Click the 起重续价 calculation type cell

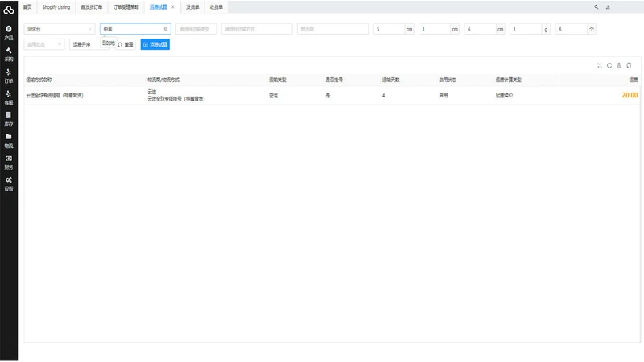504,95
